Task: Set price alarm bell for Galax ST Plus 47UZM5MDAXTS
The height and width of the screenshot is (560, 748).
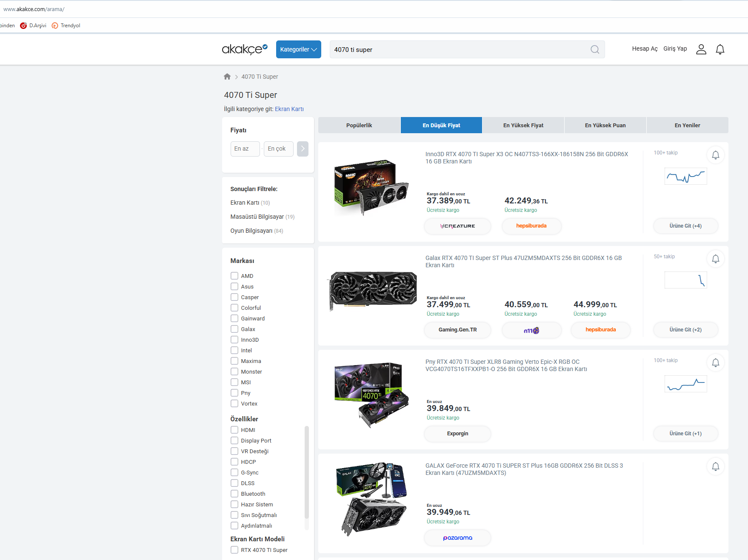Action: point(716,259)
